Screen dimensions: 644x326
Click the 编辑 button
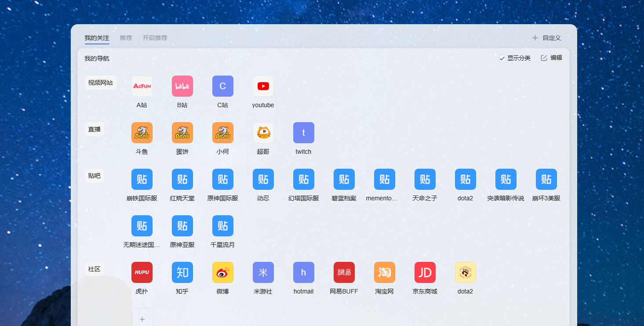[551, 58]
